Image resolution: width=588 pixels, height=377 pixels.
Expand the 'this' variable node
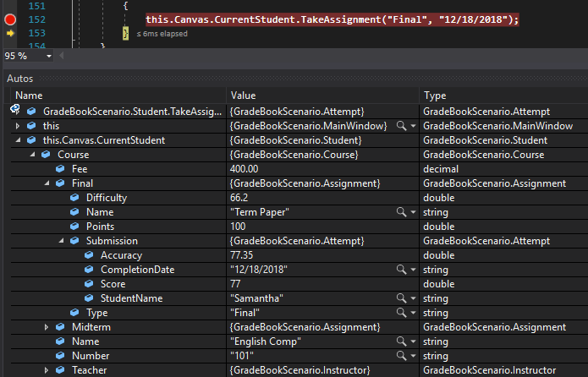click(x=18, y=126)
